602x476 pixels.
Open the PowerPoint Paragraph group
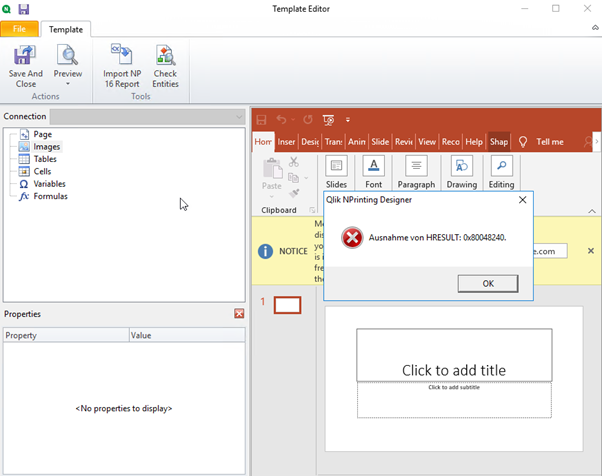coord(416,171)
